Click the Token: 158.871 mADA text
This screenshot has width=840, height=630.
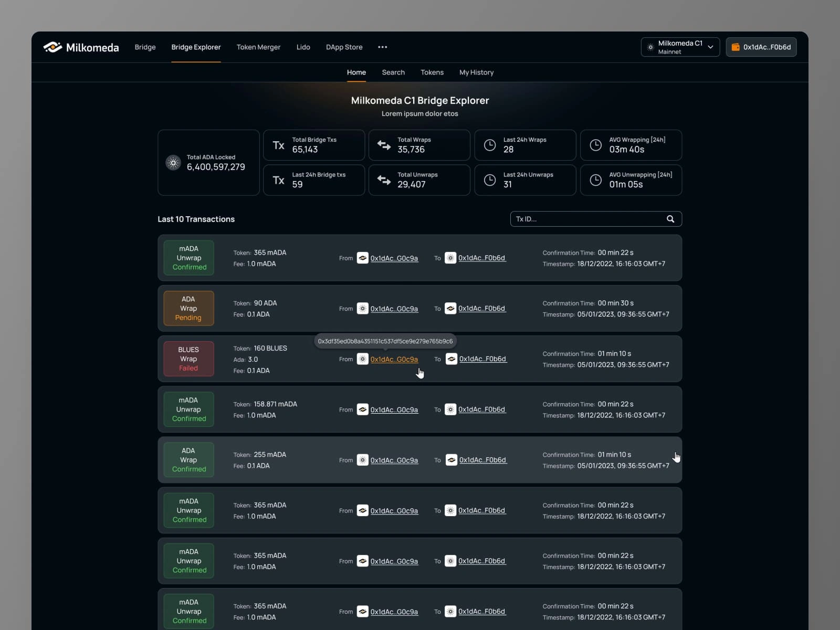(x=265, y=404)
